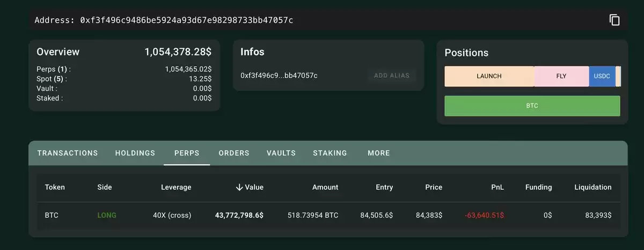Click the Perps (1) overview label
Viewport: 644px width, 250px height.
pyautogui.click(x=54, y=69)
